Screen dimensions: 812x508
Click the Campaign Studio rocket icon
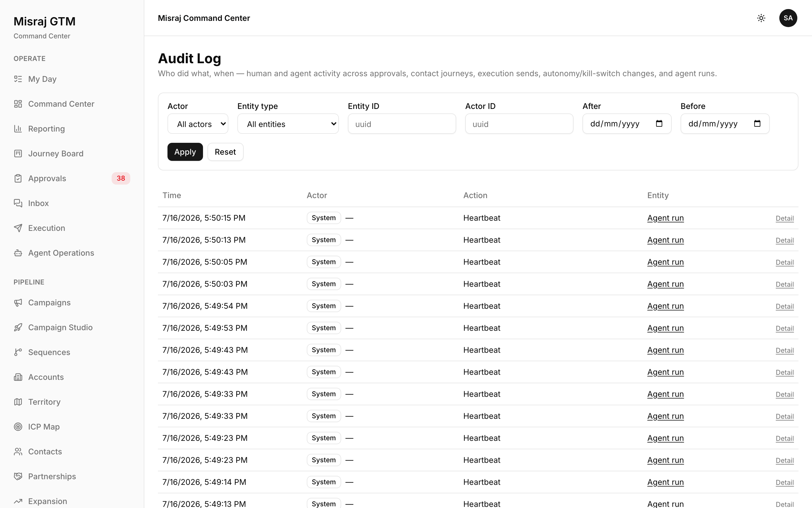point(18,328)
